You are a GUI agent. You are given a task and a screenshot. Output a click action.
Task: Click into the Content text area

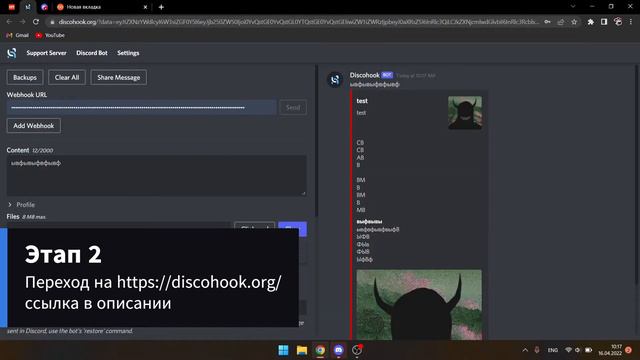(x=156, y=176)
